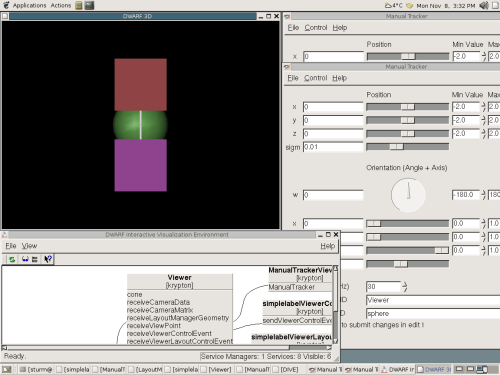
Task: Click the orientation axis x row min stepper
Action: point(483,223)
